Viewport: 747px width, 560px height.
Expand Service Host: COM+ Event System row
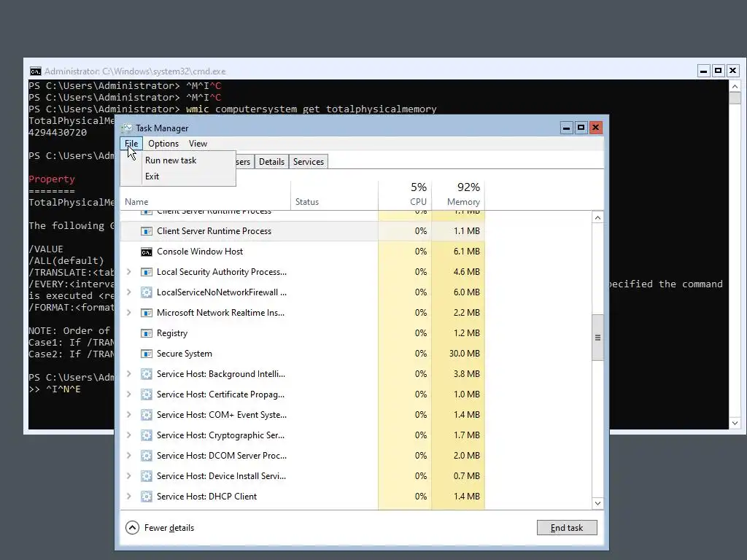tap(128, 415)
